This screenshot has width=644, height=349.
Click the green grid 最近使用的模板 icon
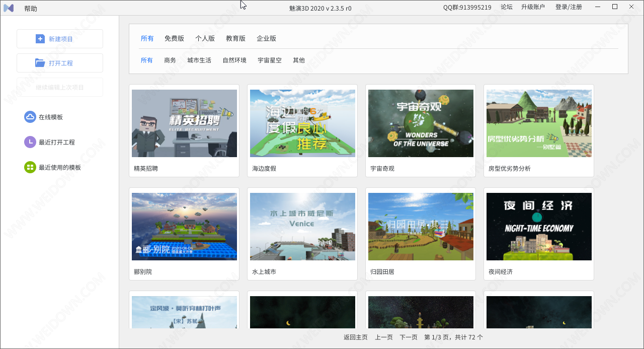click(x=30, y=167)
